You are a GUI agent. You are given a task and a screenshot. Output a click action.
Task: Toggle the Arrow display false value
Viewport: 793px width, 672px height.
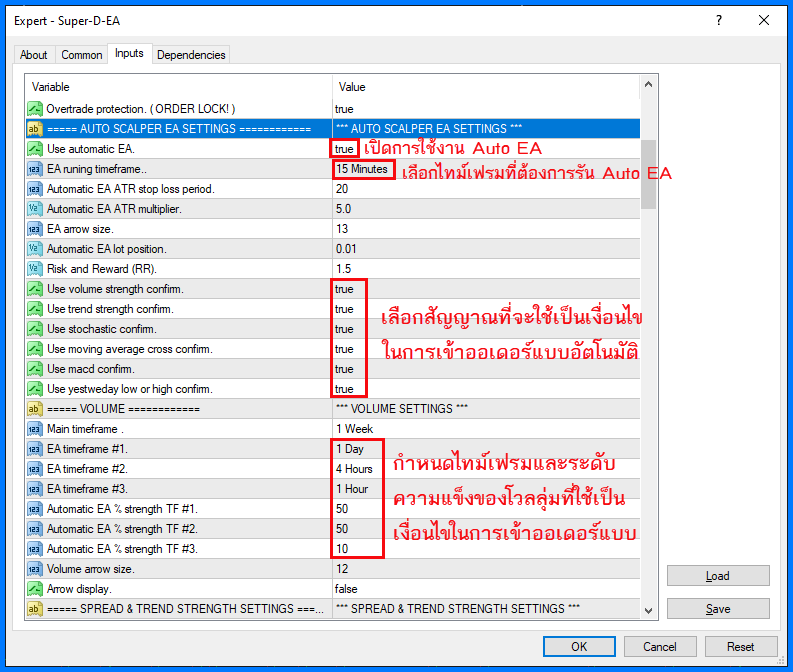pos(348,589)
